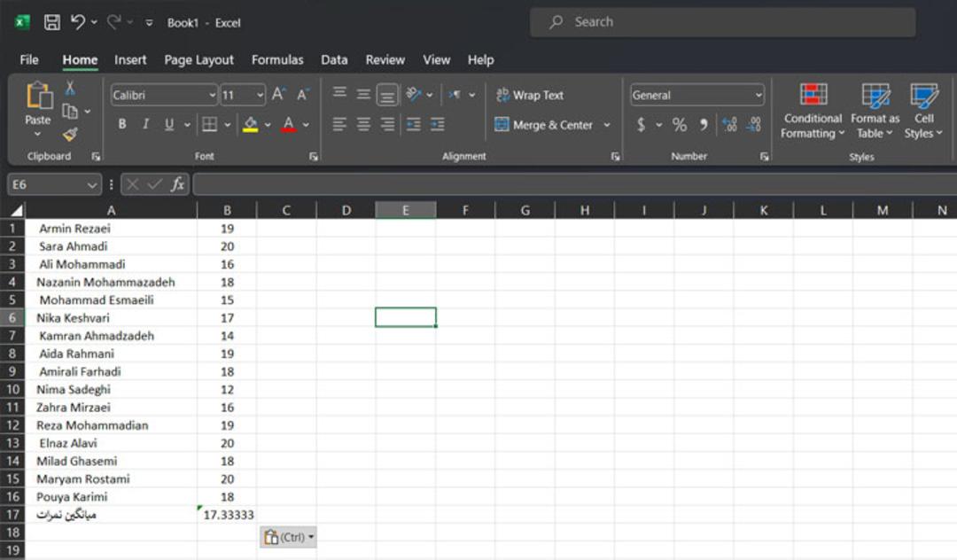Center text horizontally
The image size is (957, 560).
coord(363,124)
